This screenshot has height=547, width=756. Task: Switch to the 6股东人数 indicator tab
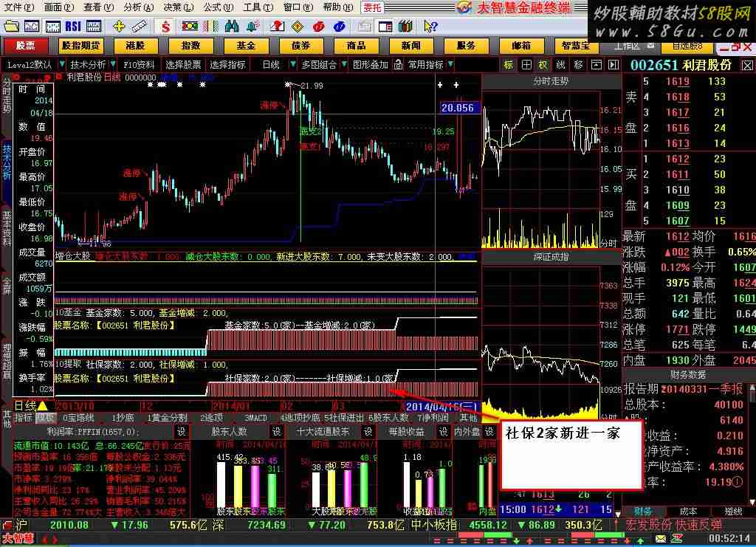click(388, 418)
